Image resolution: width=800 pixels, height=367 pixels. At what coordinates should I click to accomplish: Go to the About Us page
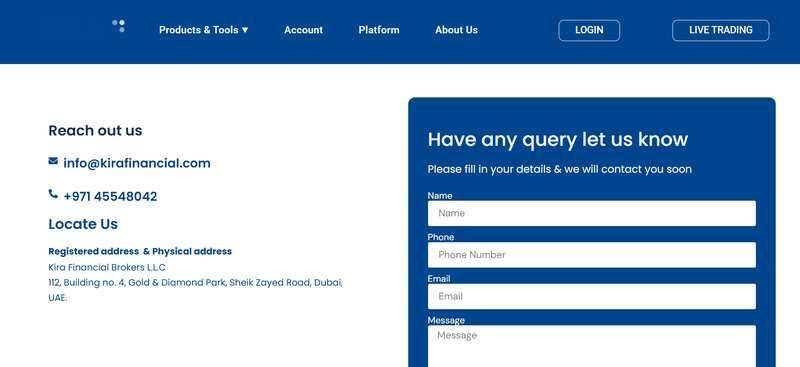click(457, 30)
